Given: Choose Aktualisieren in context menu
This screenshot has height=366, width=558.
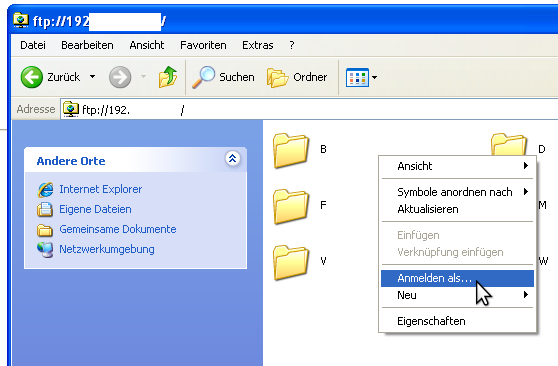Looking at the screenshot, I should [x=457, y=209].
